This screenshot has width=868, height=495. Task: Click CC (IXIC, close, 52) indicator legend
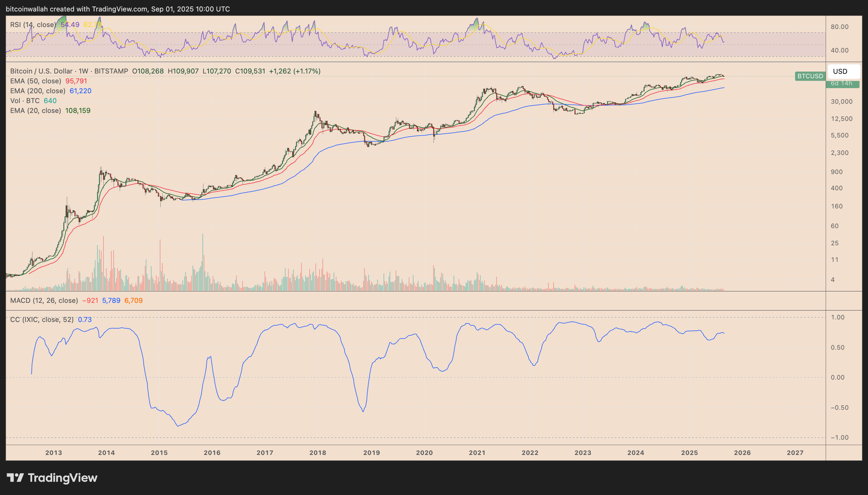42,320
